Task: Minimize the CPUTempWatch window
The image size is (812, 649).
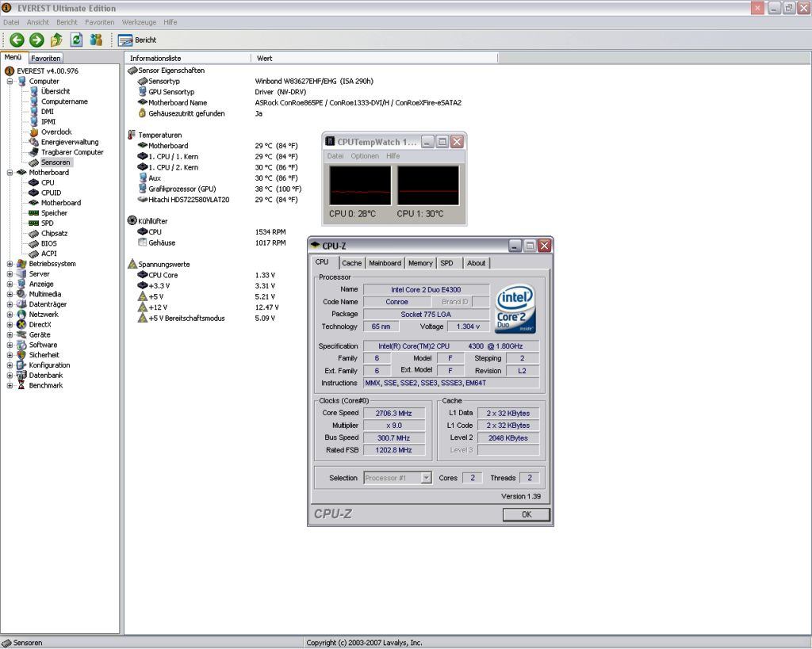Action: tap(427, 142)
